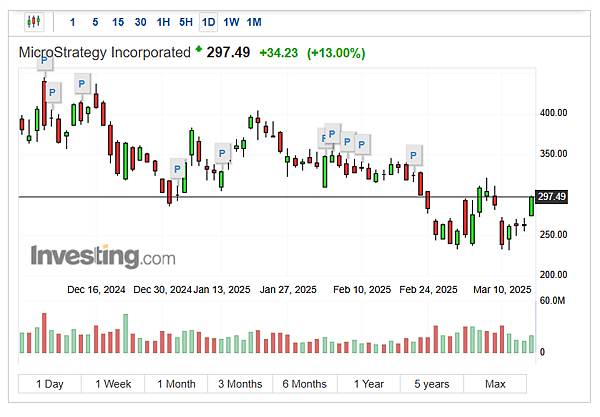The image size is (600, 417).
Task: Select the 1H interval
Action: click(x=163, y=22)
